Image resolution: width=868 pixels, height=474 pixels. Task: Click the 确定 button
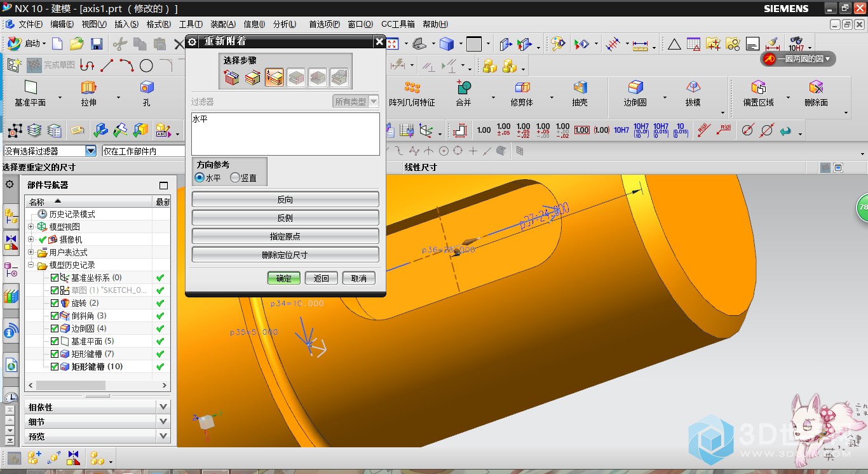(x=284, y=278)
